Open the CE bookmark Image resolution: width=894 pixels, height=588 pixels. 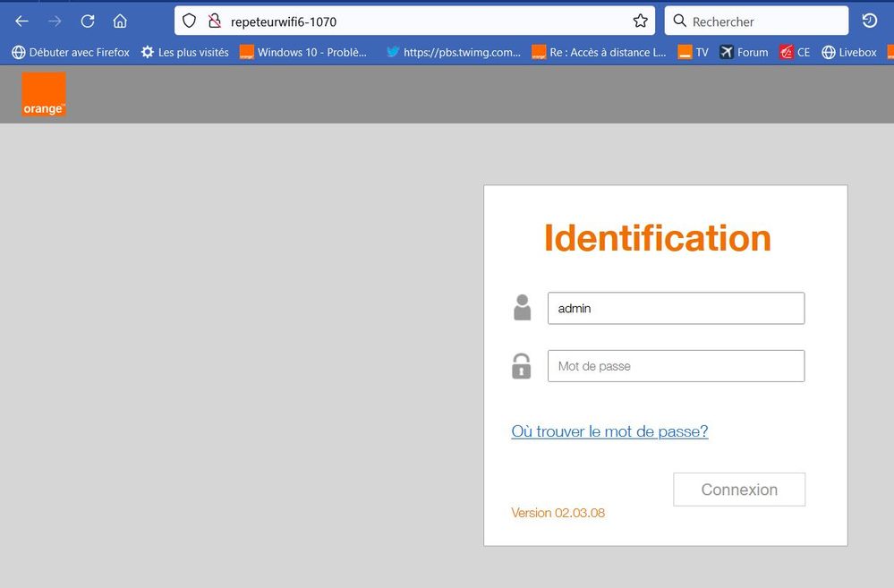(x=795, y=53)
